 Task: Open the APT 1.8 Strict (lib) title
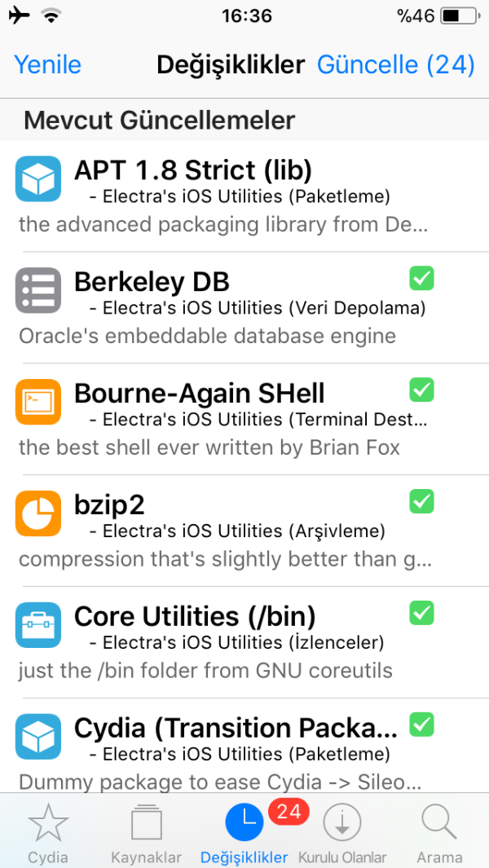click(193, 170)
